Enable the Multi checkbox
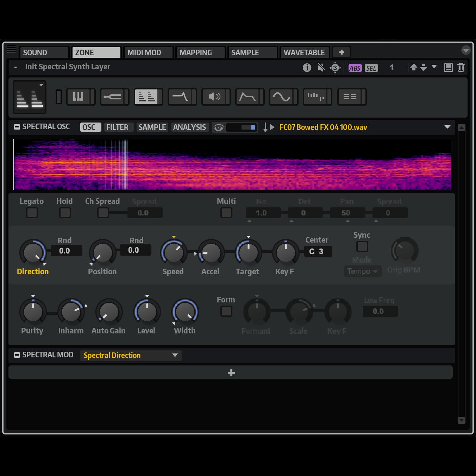The image size is (476, 476). click(226, 213)
